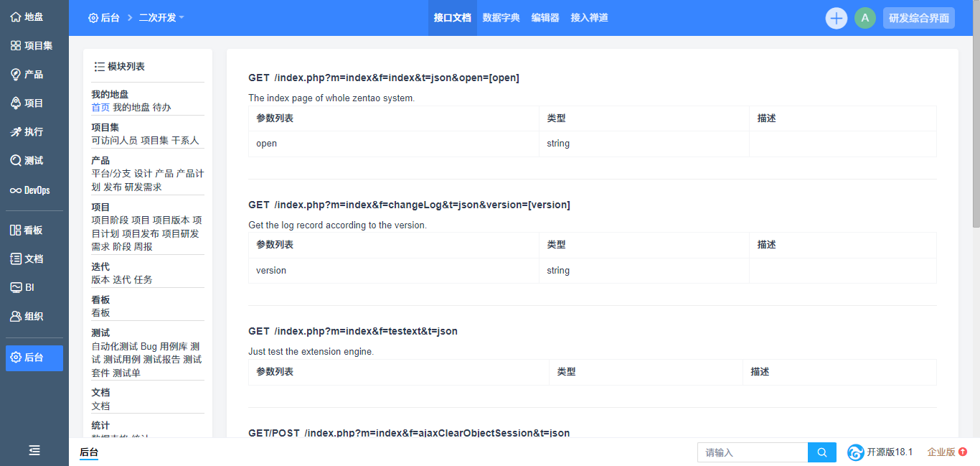
Task: Open the 平台/分支 module link
Action: click(111, 174)
